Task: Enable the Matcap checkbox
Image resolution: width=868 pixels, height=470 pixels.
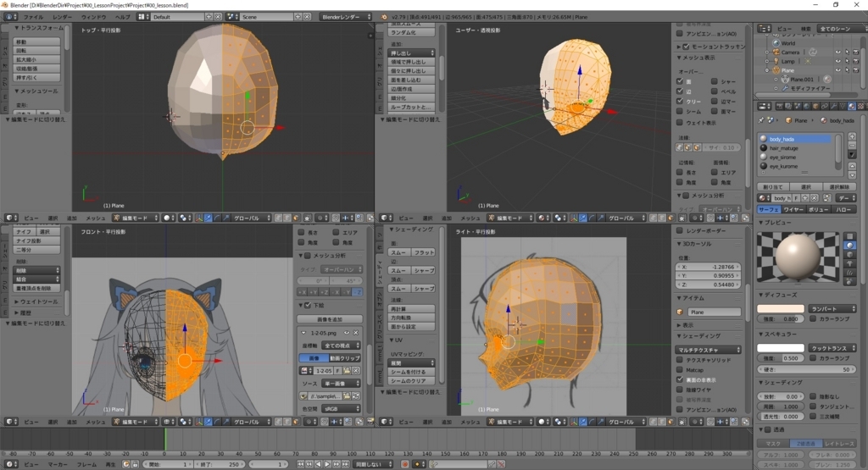Action: pos(680,370)
